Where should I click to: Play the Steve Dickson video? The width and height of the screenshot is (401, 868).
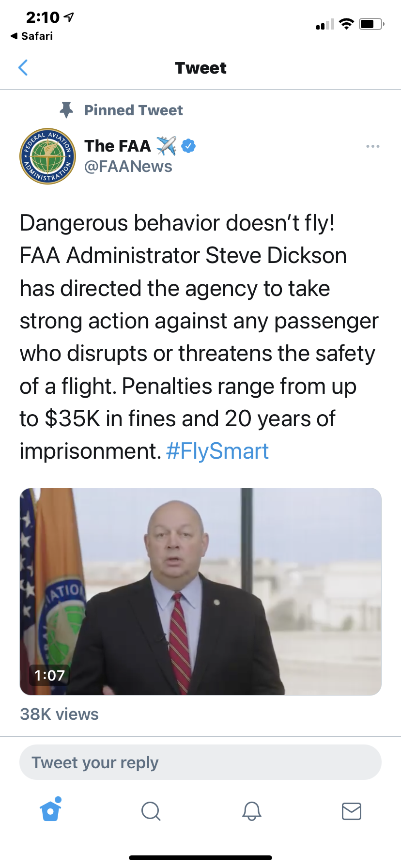pyautogui.click(x=200, y=591)
